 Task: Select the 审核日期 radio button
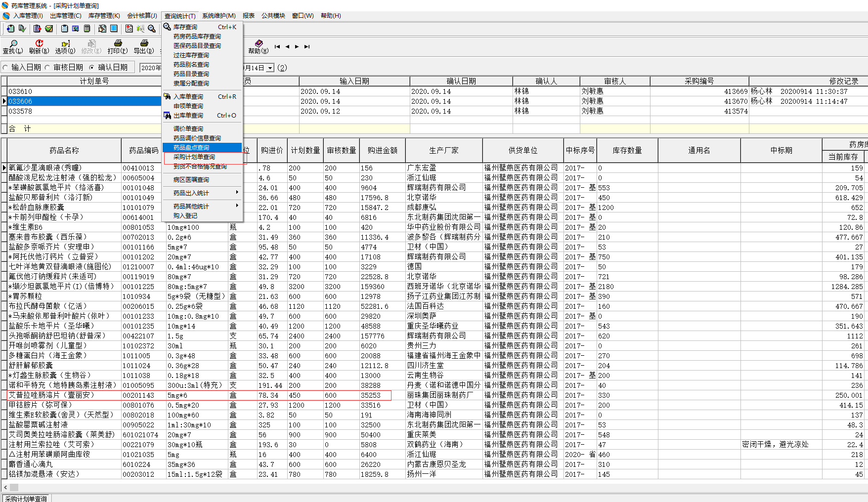(x=47, y=68)
